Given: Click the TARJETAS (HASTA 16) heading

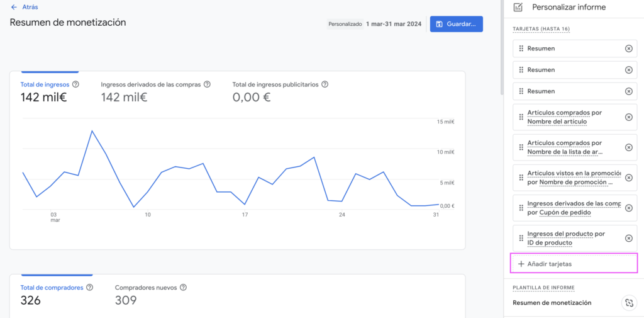Looking at the screenshot, I should pyautogui.click(x=541, y=29).
